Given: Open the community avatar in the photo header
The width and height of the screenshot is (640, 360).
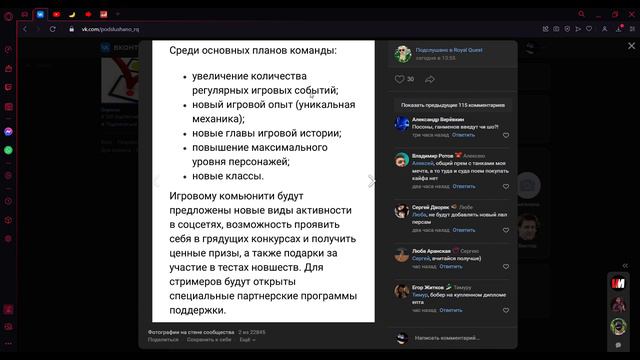Looking at the screenshot, I should pos(403,54).
